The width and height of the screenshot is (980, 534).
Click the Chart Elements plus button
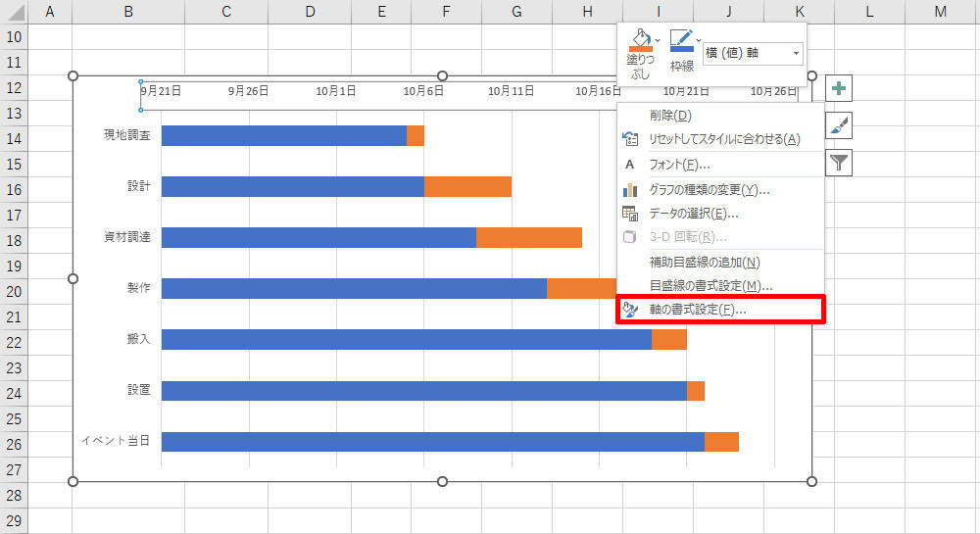coord(839,88)
